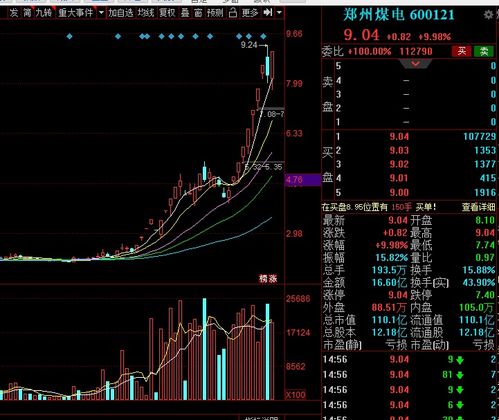499x420 pixels.
Task: Open the 九转 indicator
Action: click(x=44, y=13)
